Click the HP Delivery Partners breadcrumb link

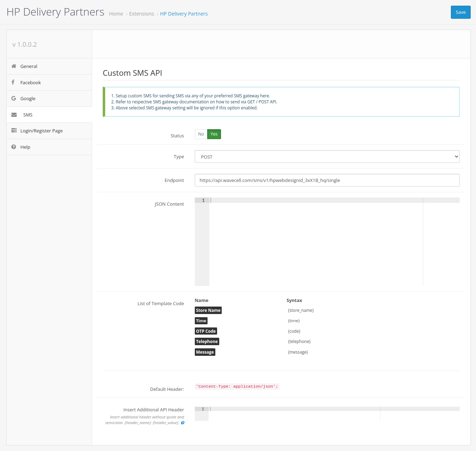(184, 14)
